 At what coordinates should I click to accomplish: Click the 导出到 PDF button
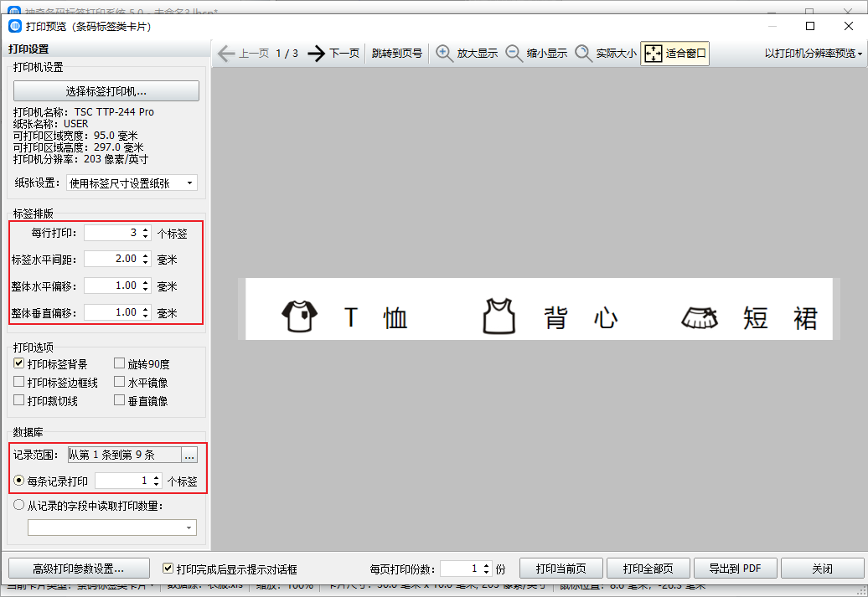tap(735, 569)
